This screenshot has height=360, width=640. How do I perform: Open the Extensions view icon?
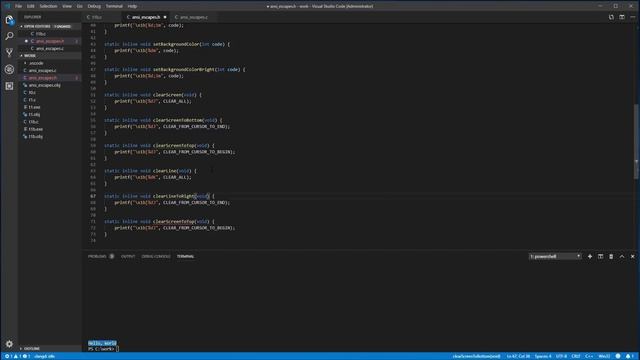pyautogui.click(x=9, y=86)
